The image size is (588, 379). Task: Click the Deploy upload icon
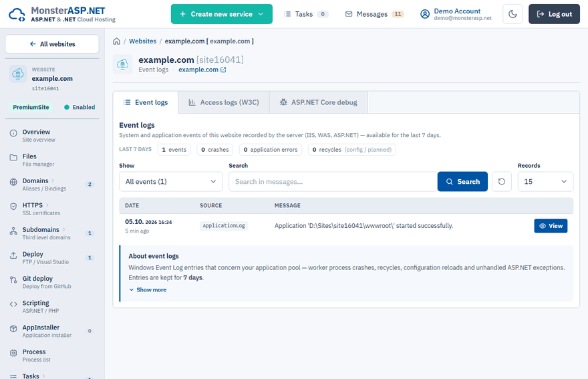(13, 255)
